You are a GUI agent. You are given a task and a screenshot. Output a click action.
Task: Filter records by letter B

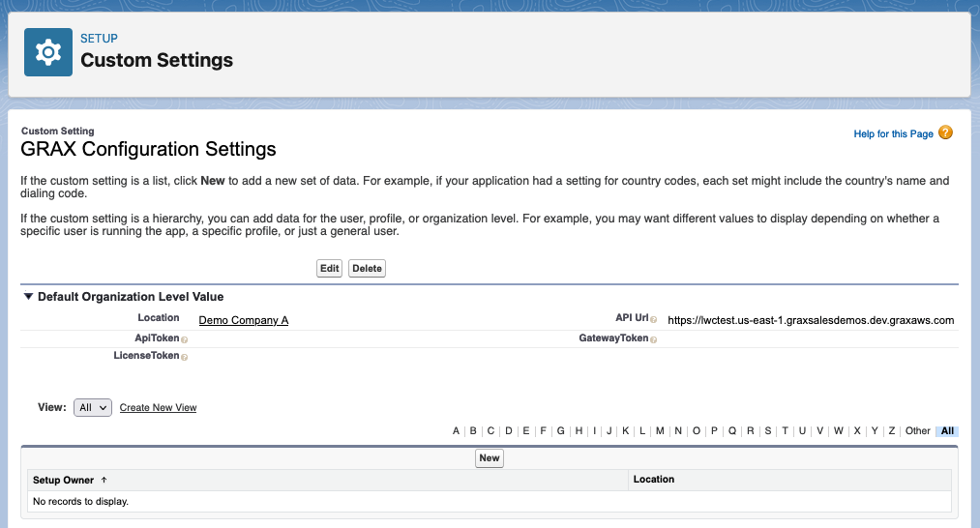coord(473,430)
